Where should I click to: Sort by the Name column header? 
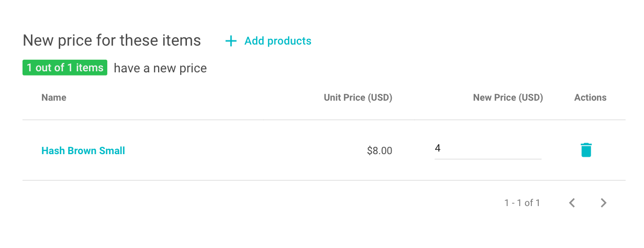(54, 98)
